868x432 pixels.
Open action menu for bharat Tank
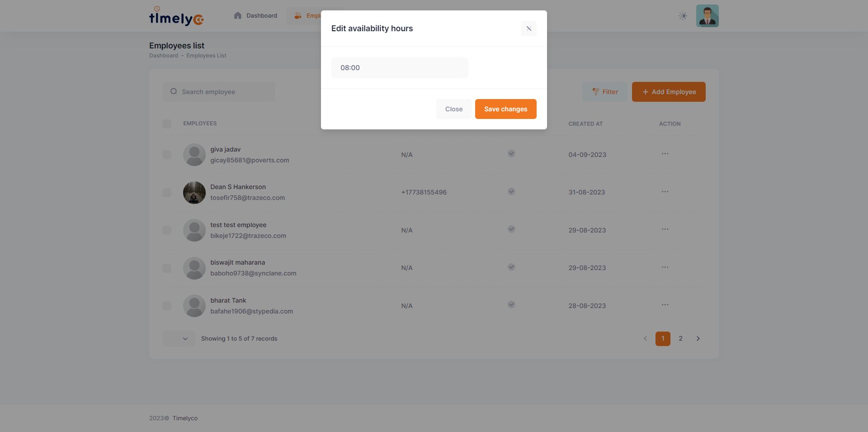coord(665,305)
